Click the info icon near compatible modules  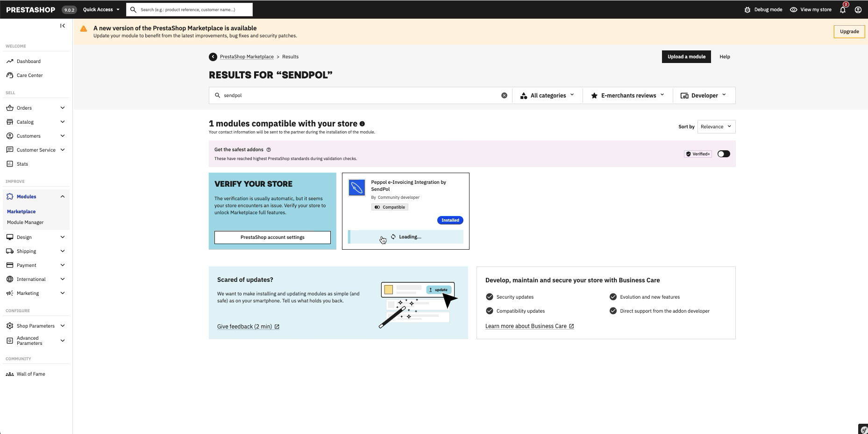pyautogui.click(x=362, y=124)
